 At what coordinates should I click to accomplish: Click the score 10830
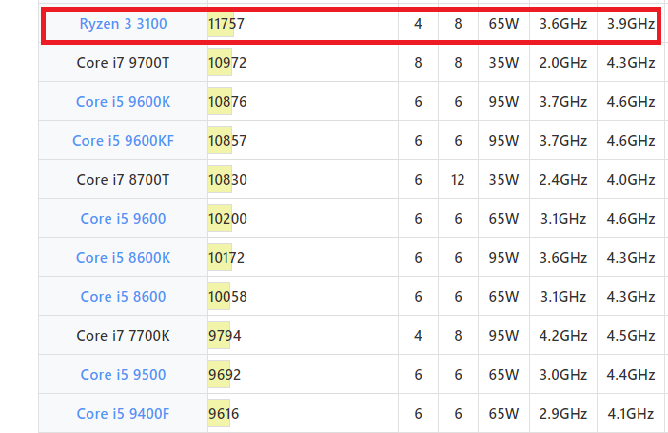point(227,180)
